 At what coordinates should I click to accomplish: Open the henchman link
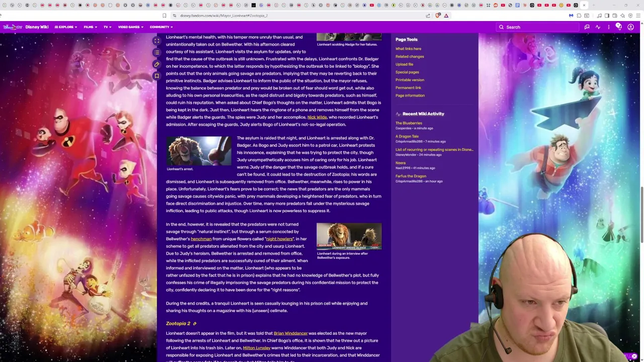[201, 239]
